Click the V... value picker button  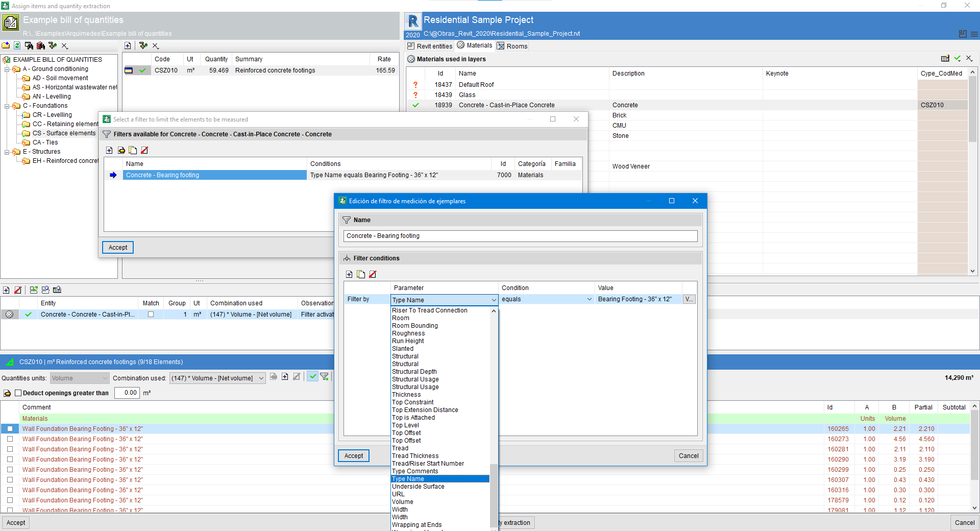click(689, 299)
